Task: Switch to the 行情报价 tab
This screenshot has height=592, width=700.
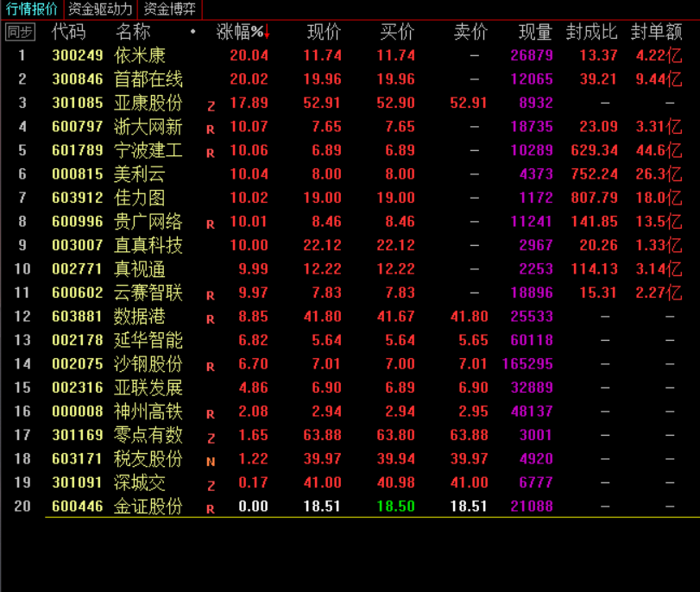Action: (x=32, y=9)
